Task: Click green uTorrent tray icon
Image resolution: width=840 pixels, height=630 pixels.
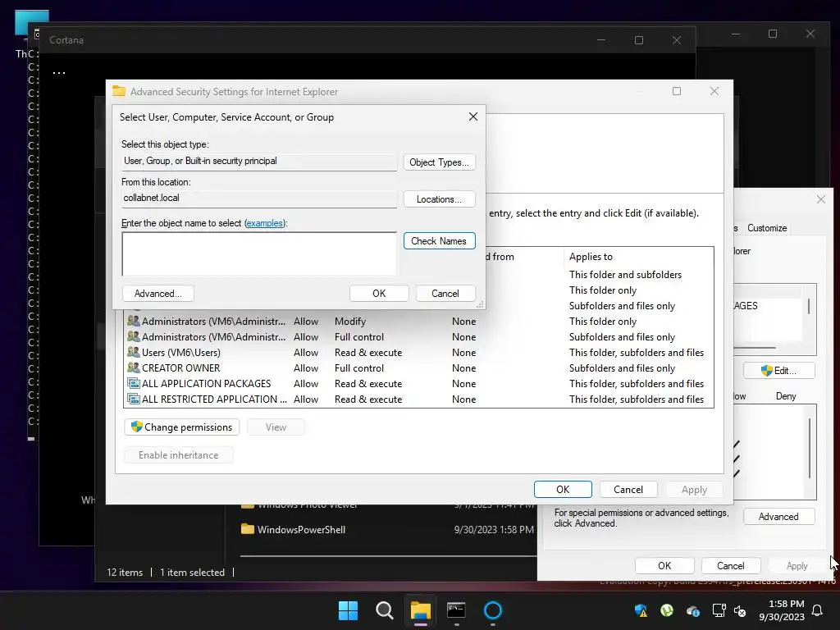Action: click(667, 610)
